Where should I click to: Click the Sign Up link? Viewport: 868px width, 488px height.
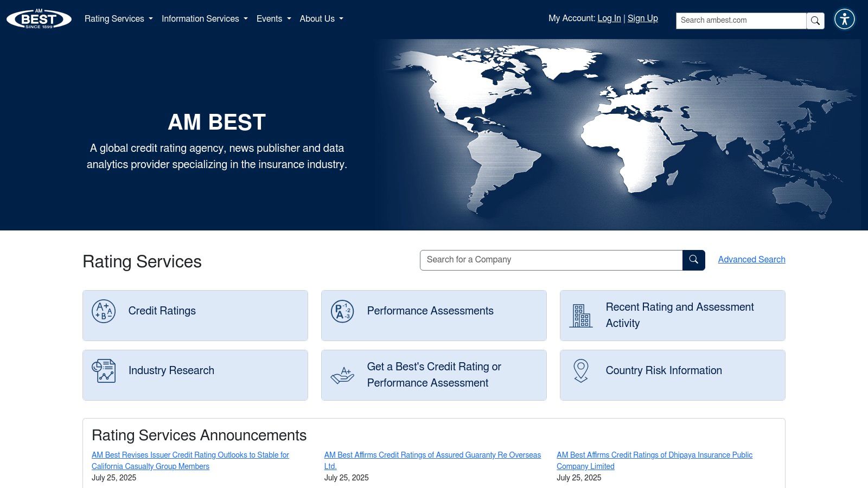tap(642, 18)
